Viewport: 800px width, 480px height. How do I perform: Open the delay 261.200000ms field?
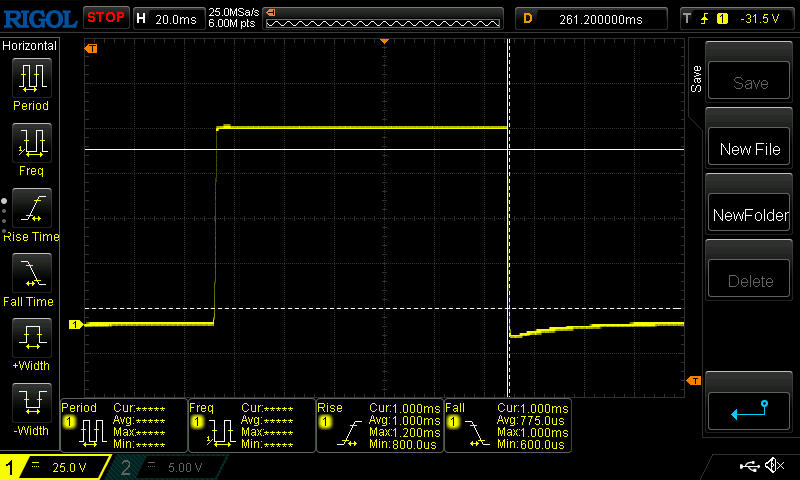tap(592, 17)
